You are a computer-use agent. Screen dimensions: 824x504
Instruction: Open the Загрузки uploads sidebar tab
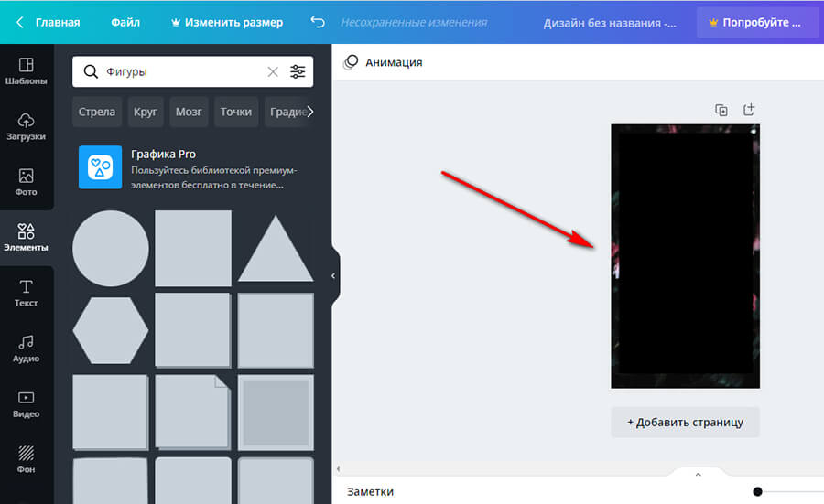[27, 127]
